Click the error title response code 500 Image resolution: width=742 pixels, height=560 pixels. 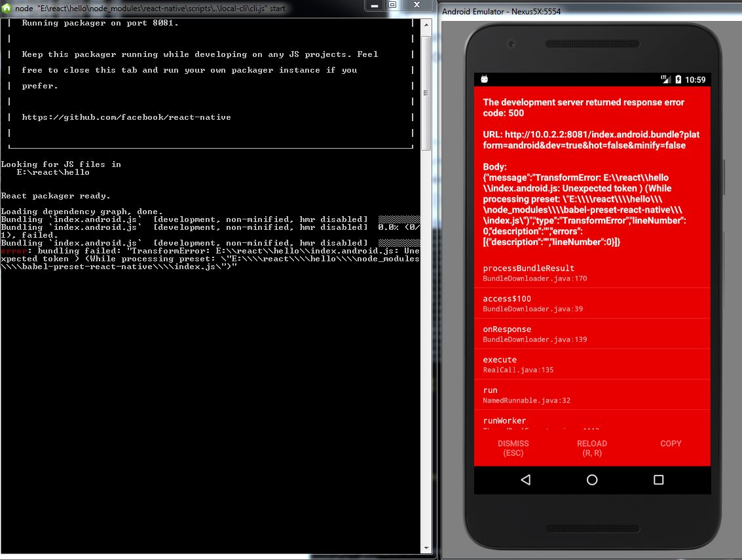[x=584, y=107]
